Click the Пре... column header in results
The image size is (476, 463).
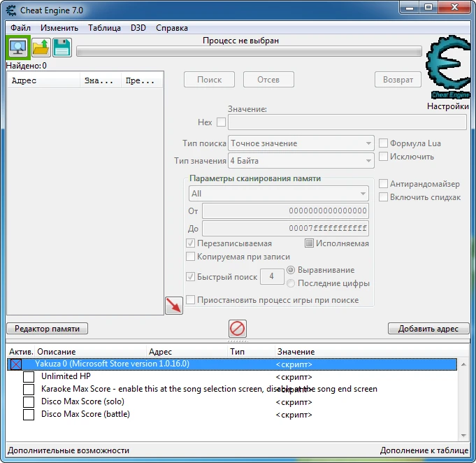(142, 80)
